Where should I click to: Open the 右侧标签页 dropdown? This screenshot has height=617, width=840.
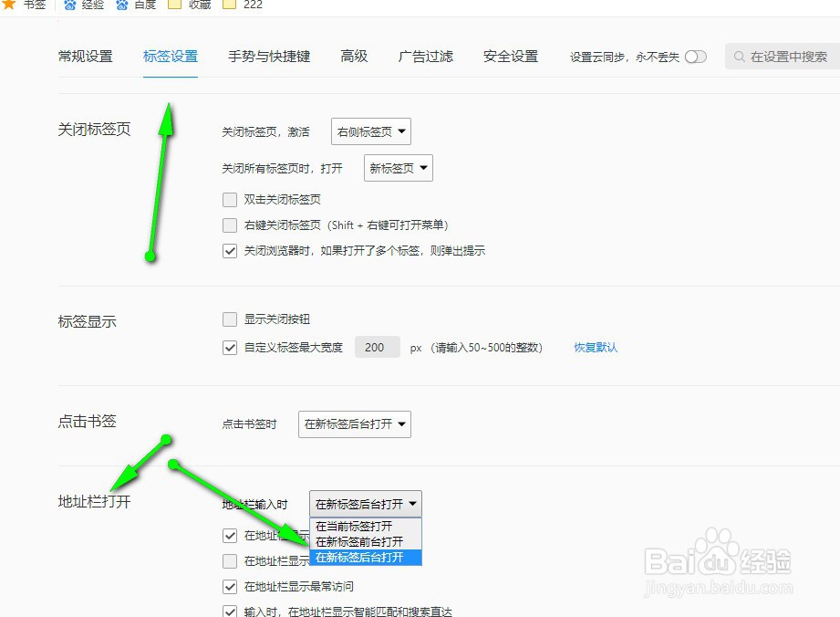[x=370, y=131]
